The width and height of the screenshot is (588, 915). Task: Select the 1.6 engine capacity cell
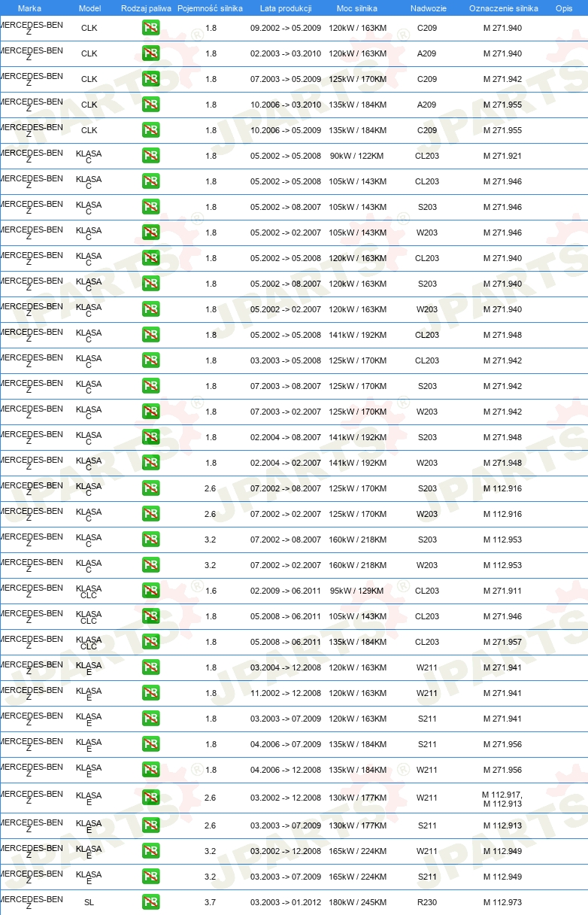click(x=211, y=591)
